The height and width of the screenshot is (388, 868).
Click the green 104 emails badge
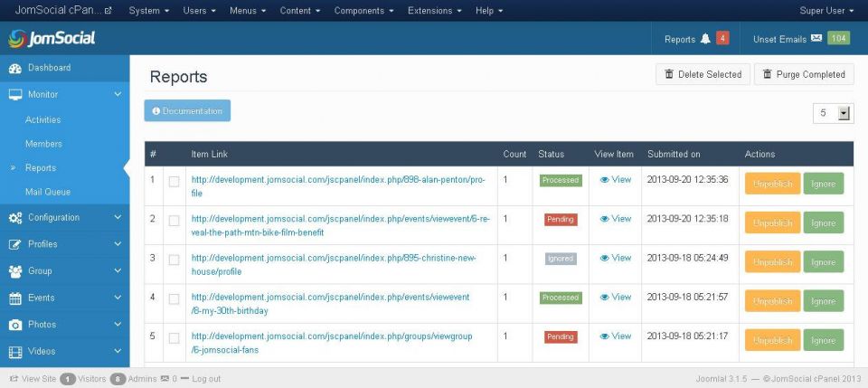click(838, 38)
